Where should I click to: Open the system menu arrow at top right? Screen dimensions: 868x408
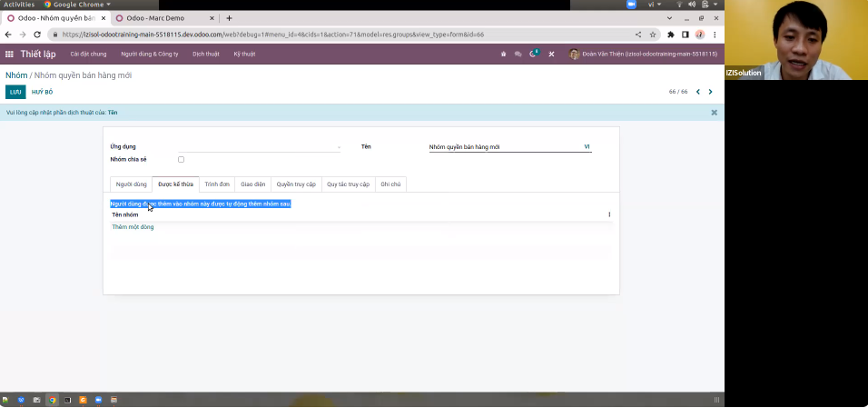click(715, 5)
